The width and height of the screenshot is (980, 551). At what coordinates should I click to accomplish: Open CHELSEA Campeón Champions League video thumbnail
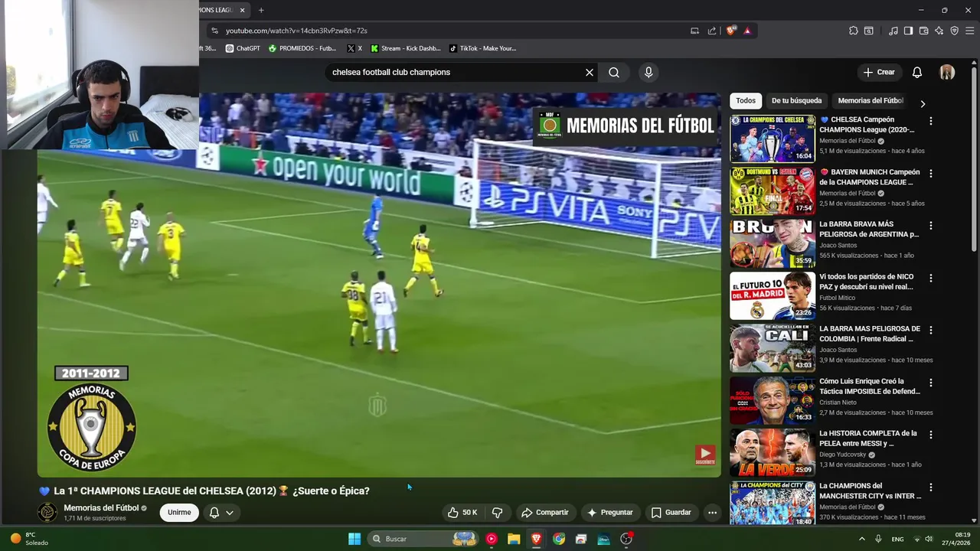[773, 139]
